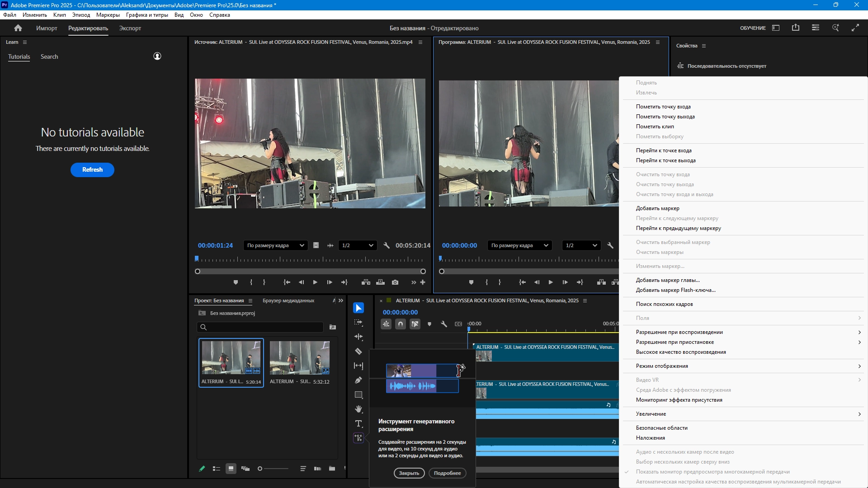The image size is (868, 488).
Task: Open source monitor zoom level dropdown
Action: point(275,245)
